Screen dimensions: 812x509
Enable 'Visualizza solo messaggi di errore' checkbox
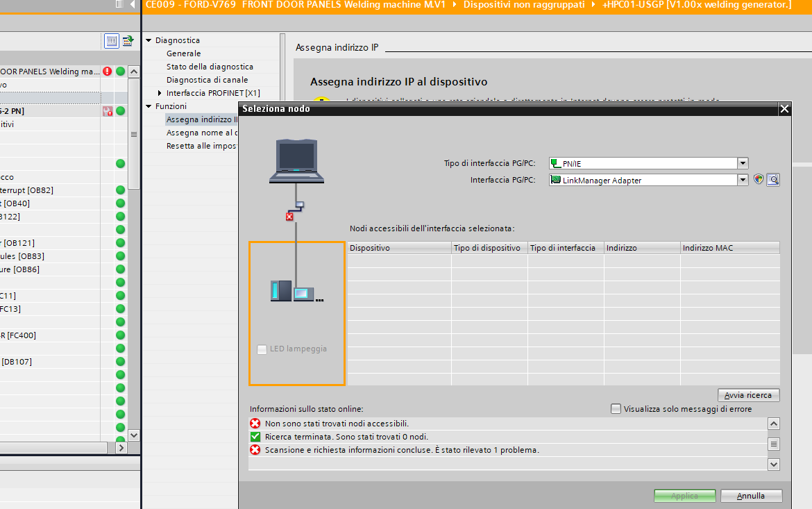pos(616,409)
